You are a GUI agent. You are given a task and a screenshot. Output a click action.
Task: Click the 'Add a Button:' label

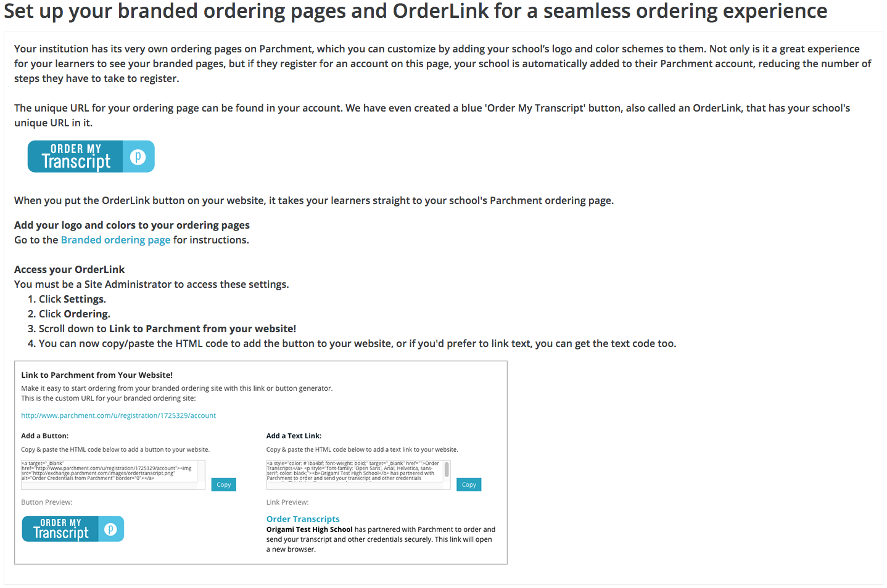pos(44,436)
